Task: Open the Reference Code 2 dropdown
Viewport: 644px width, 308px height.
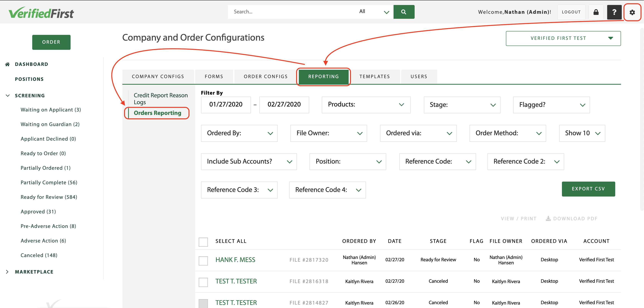Action: 526,162
